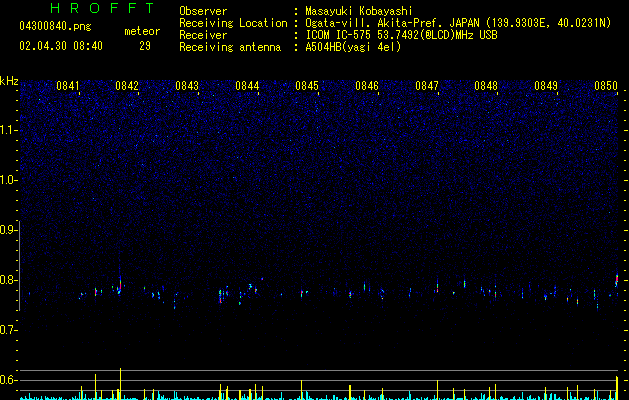This screenshot has height=400, width=629.
Task: Click the 0849 time marker
Action: click(x=546, y=86)
